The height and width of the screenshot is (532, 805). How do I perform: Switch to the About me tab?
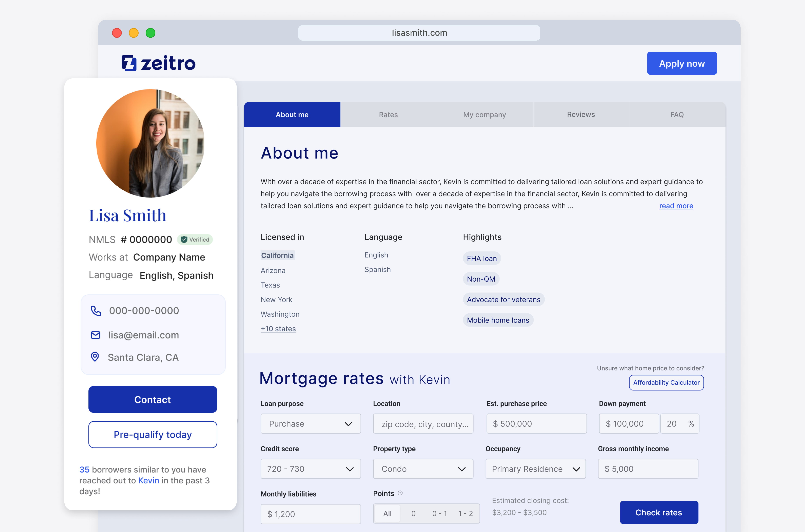(292, 115)
